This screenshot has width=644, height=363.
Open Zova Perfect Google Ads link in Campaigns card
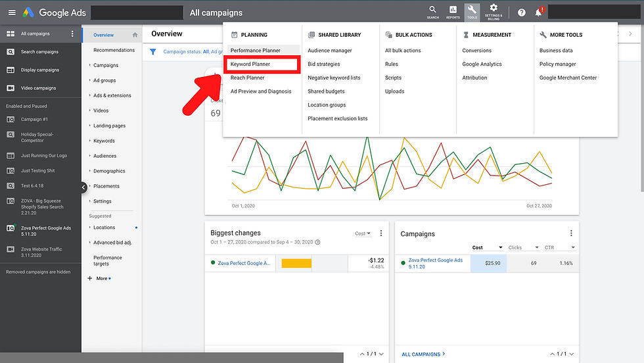(435, 263)
